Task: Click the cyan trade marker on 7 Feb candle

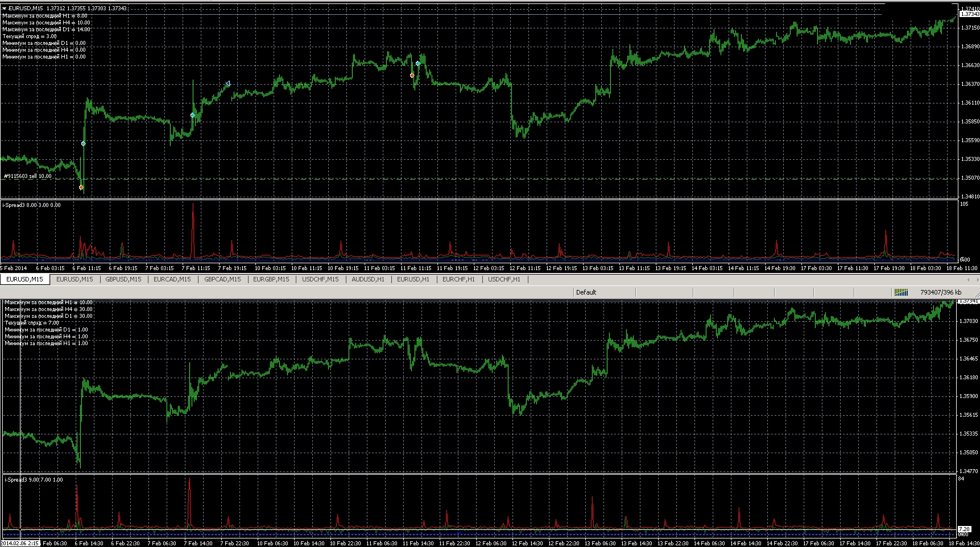Action: pyautogui.click(x=193, y=115)
